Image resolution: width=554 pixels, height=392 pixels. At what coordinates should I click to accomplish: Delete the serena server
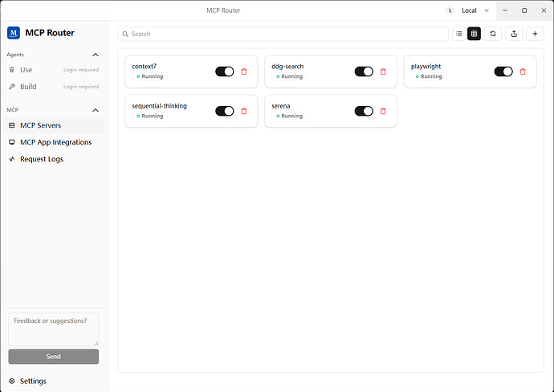[383, 112]
